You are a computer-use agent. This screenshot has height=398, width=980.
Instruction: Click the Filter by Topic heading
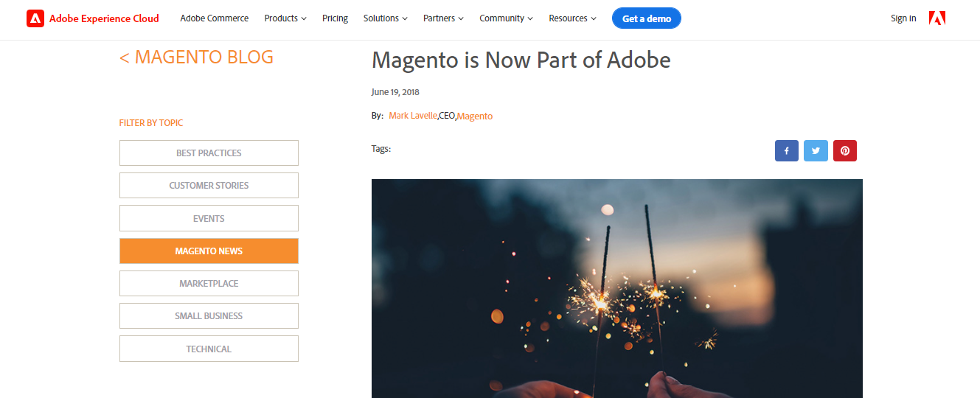point(151,123)
